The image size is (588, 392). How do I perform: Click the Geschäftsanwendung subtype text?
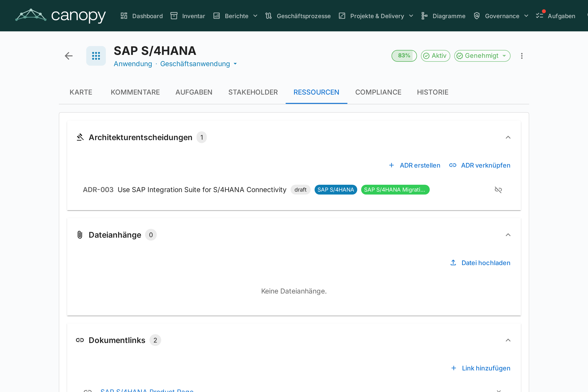click(x=195, y=64)
